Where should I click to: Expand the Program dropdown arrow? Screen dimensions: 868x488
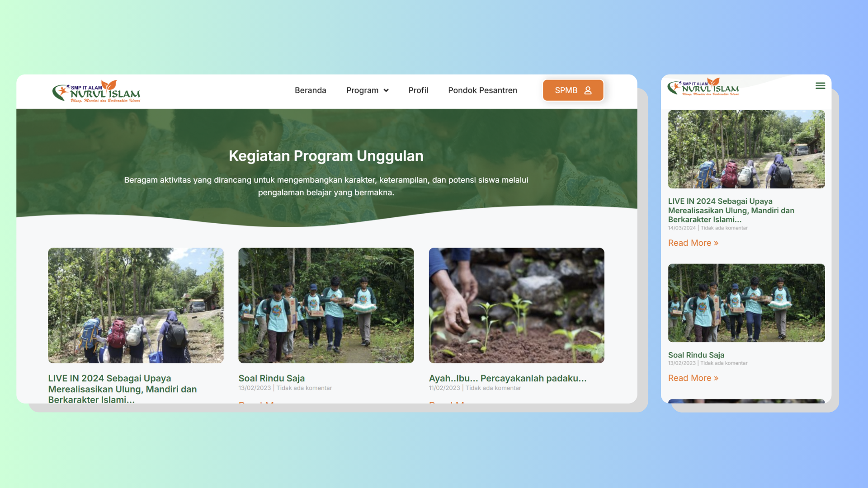click(386, 90)
